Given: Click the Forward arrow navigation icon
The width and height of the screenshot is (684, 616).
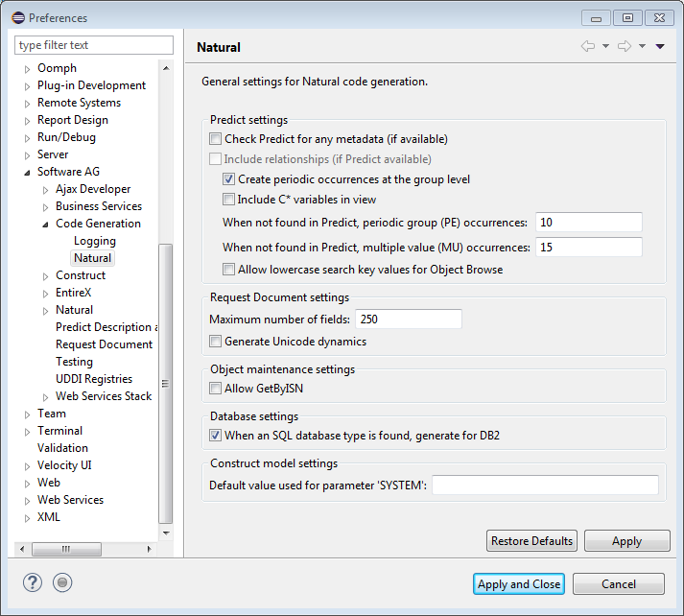Looking at the screenshot, I should coord(624,47).
